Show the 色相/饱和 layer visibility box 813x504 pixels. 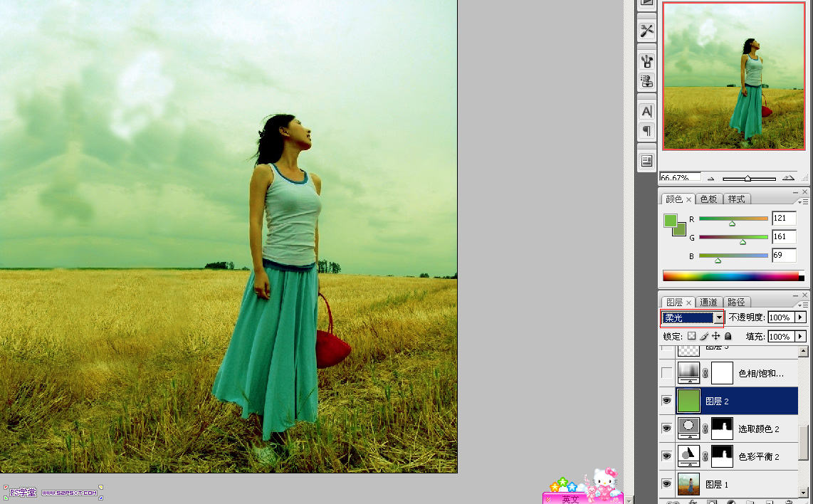[667, 373]
